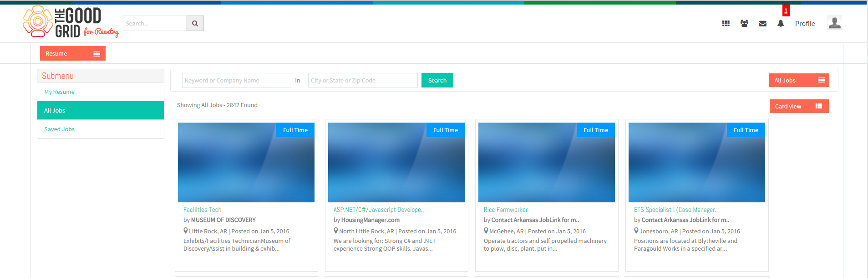The image size is (868, 278).
Task: Expand the All Jobs filter dropdown
Action: tap(799, 80)
